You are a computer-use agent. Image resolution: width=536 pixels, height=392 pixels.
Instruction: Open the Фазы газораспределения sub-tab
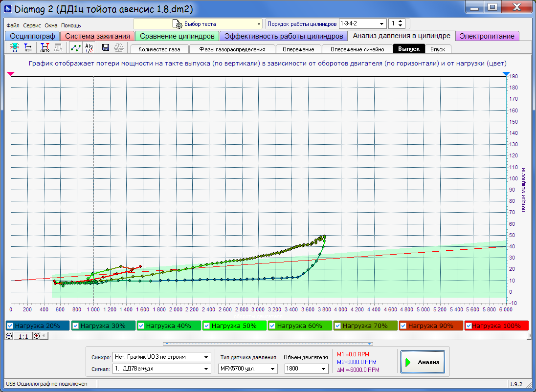pos(232,49)
